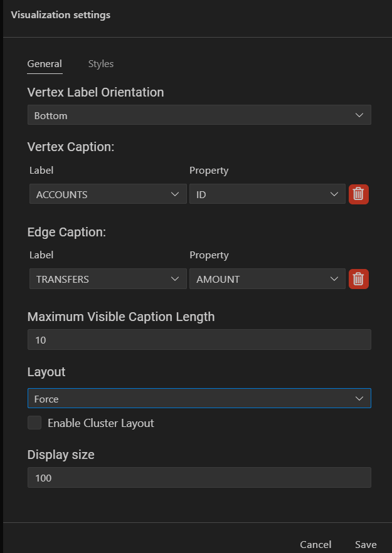Delete the ACCOUNTS vertex caption row

(x=359, y=194)
